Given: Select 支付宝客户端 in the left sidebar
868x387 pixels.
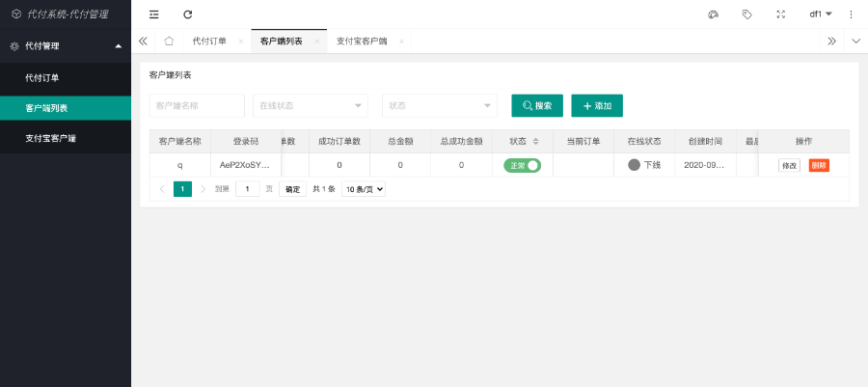Looking at the screenshot, I should click(x=65, y=138).
